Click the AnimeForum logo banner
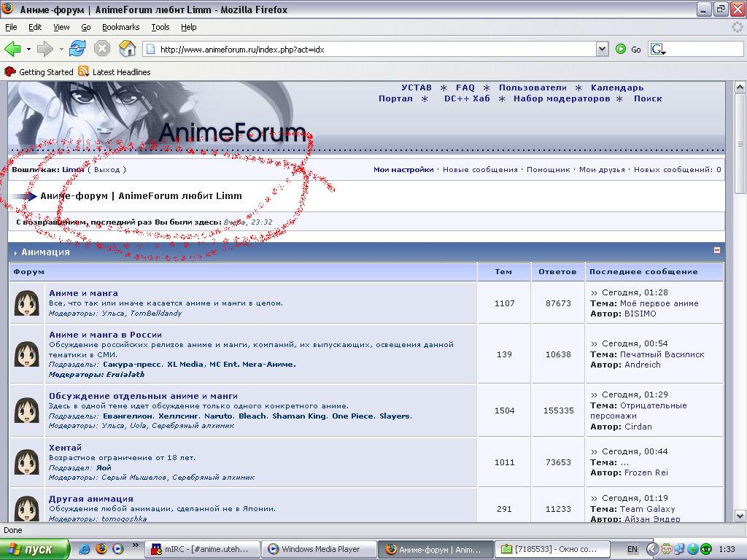The width and height of the screenshot is (747, 560). [158, 117]
